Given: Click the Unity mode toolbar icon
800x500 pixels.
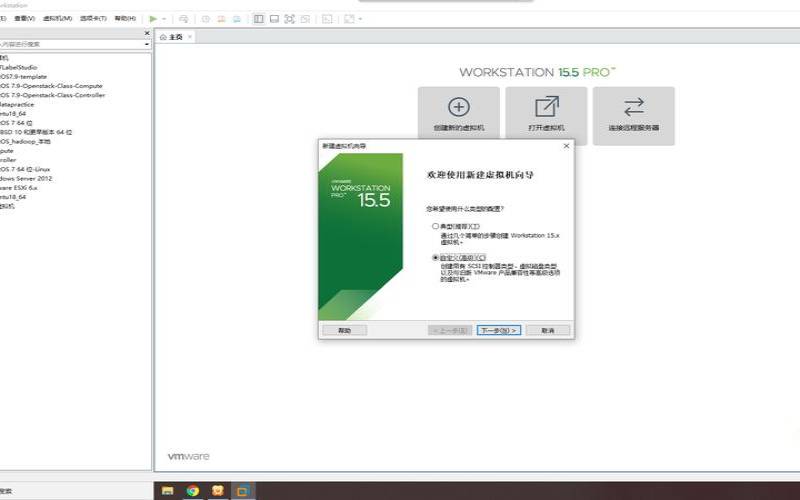Looking at the screenshot, I should click(305, 19).
